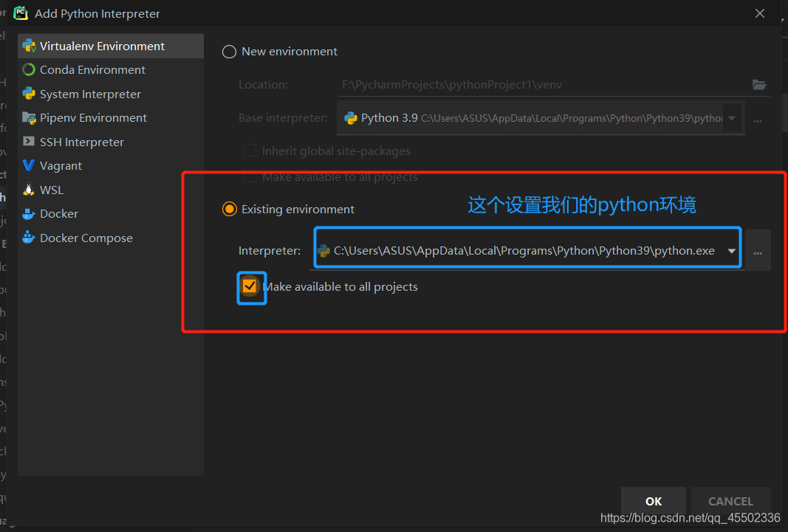The image size is (788, 532).
Task: Click the Location: label
Action: click(264, 85)
